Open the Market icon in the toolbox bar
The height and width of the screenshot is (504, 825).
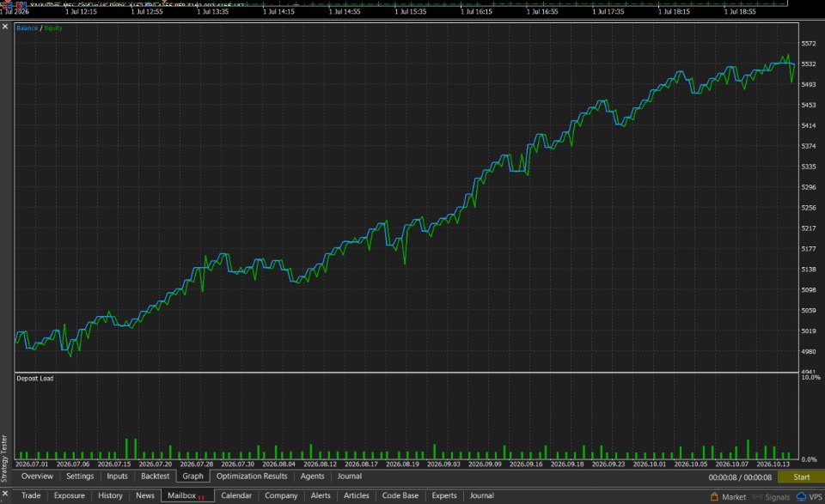coord(714,496)
